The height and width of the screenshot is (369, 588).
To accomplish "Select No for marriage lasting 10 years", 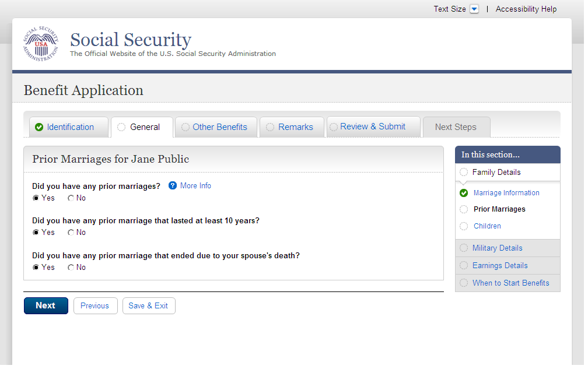I will tap(71, 233).
